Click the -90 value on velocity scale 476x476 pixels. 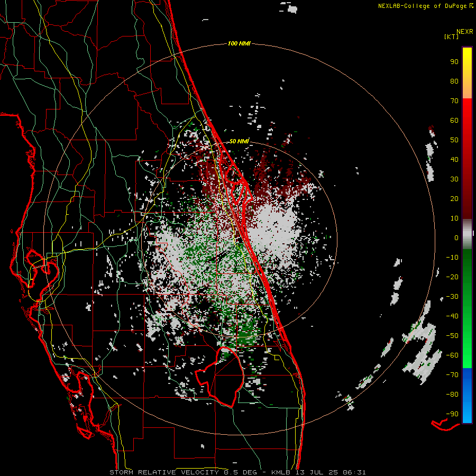tap(452, 414)
